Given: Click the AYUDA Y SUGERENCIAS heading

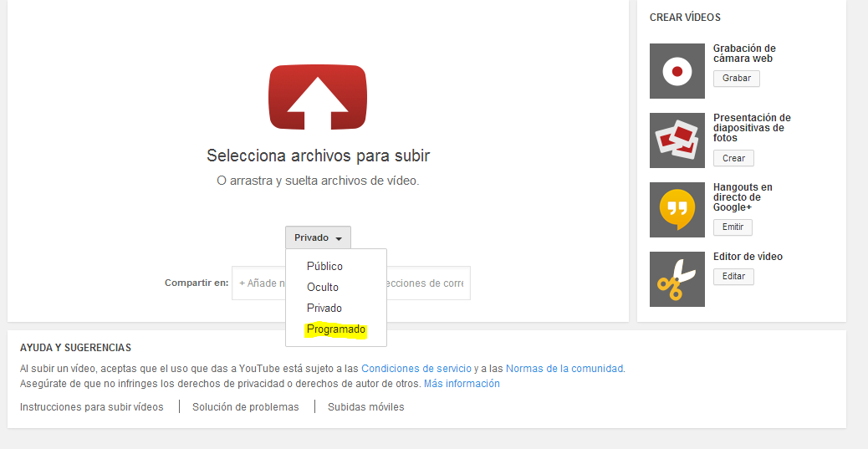Looking at the screenshot, I should (75, 348).
